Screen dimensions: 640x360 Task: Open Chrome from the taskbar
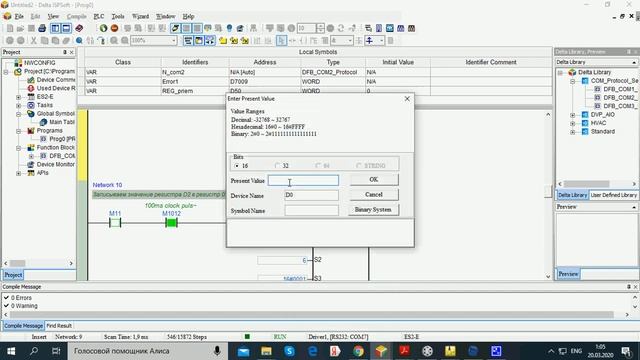pos(358,351)
